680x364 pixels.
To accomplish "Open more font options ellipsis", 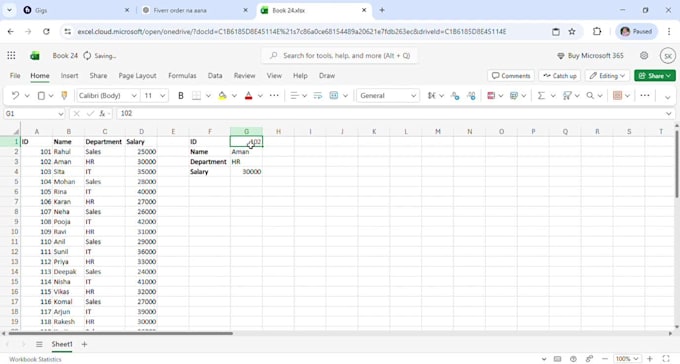I will (x=274, y=95).
